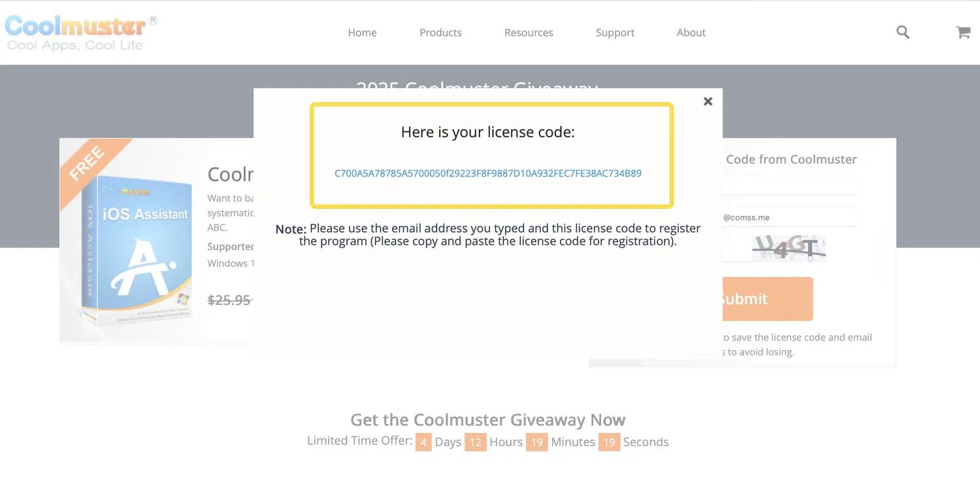This screenshot has height=486, width=980.
Task: Go to the Home menu item
Action: 362,33
